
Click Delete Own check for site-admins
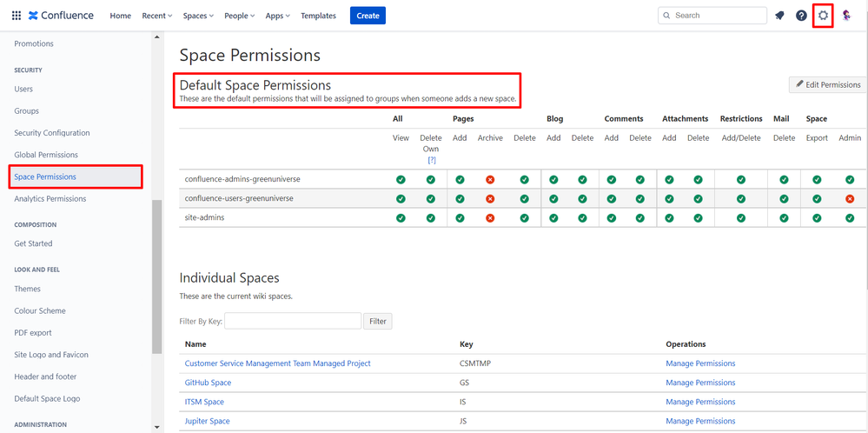(431, 218)
